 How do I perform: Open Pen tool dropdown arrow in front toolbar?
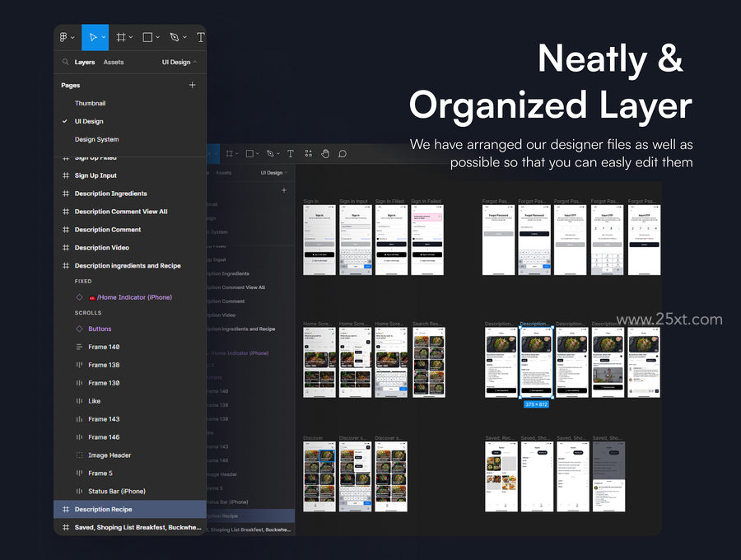point(184,37)
